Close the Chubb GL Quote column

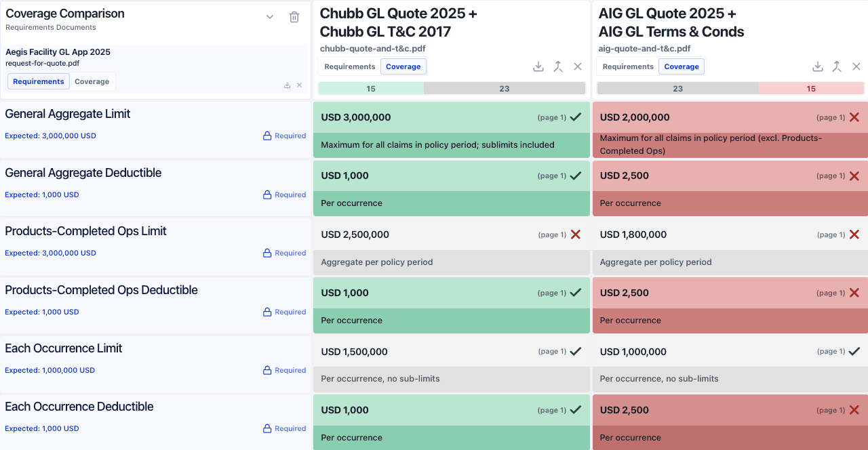[578, 66]
